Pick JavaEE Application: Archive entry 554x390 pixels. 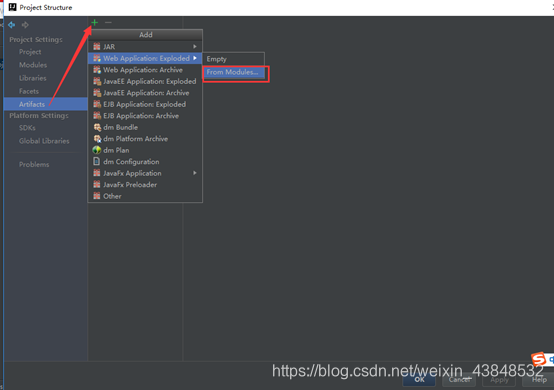coord(145,93)
